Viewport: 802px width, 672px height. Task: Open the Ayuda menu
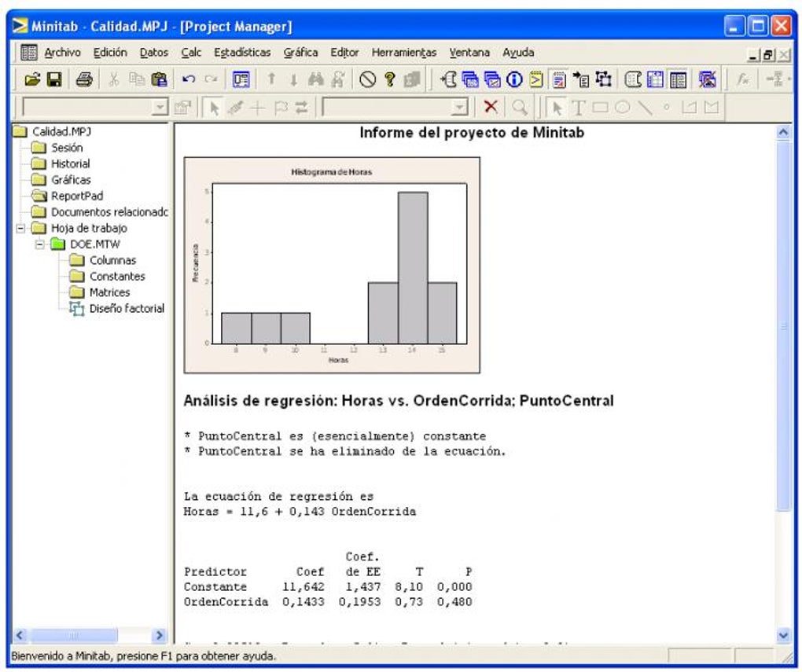(x=518, y=53)
